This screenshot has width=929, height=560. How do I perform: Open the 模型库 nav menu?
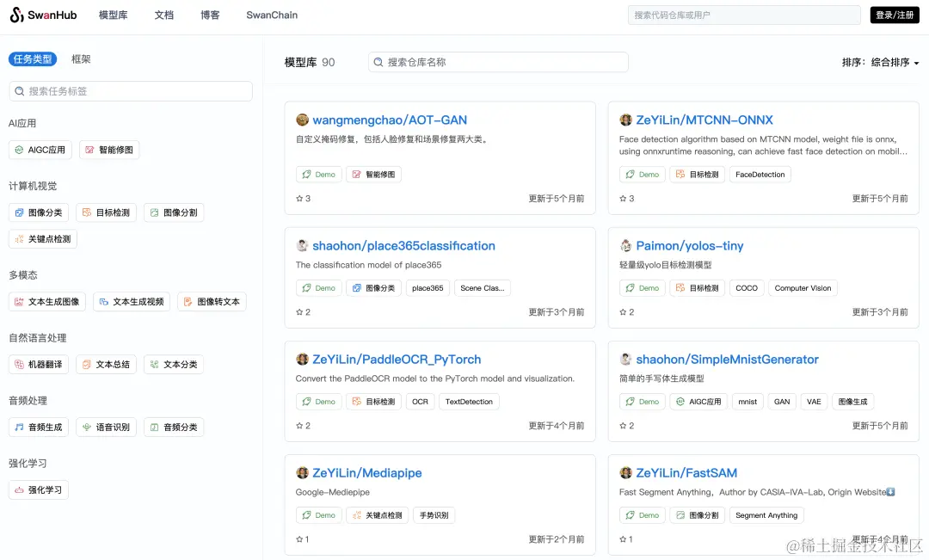coord(114,15)
